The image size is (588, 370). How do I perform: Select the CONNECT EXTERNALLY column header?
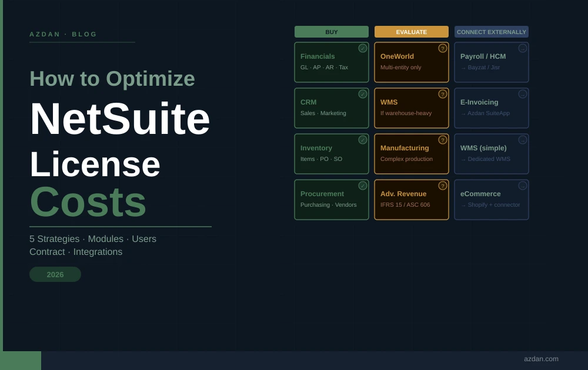pyautogui.click(x=491, y=32)
